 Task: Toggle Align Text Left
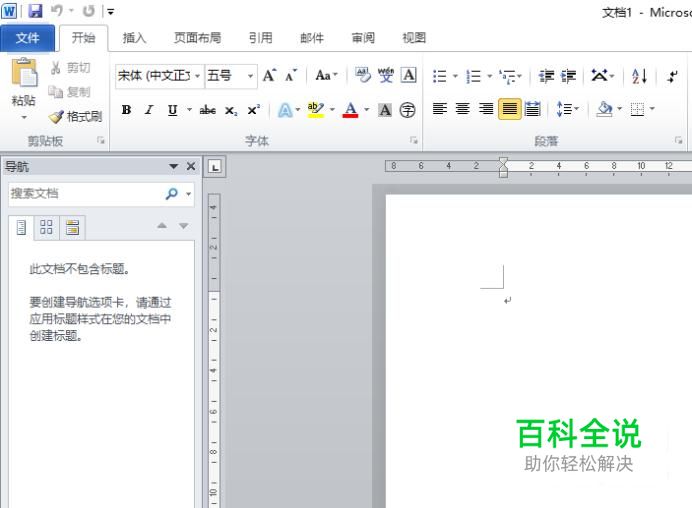click(440, 109)
